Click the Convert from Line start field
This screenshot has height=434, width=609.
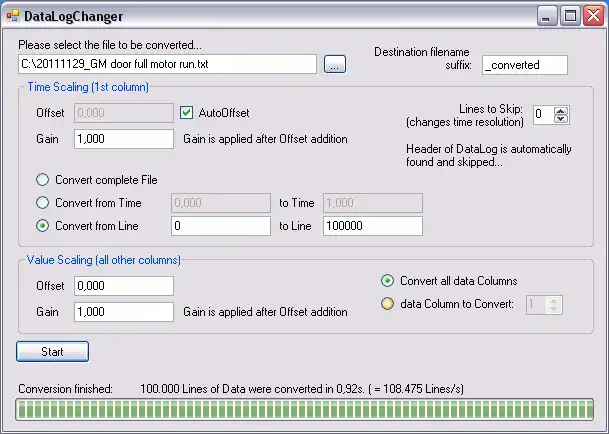221,226
